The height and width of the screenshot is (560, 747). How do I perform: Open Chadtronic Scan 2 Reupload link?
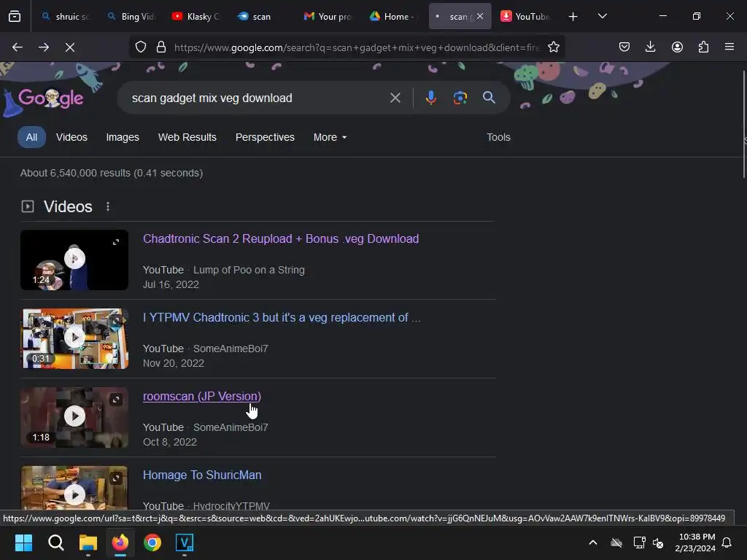pos(281,238)
